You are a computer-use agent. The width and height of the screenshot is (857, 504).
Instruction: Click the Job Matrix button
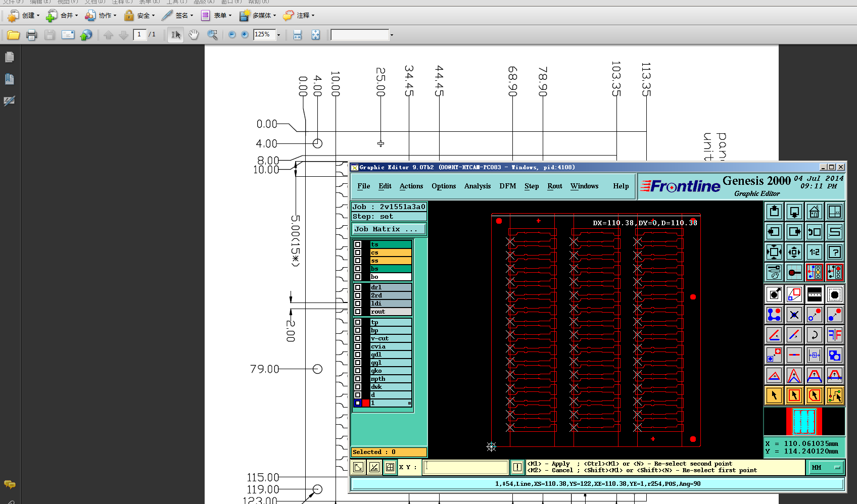coord(388,229)
